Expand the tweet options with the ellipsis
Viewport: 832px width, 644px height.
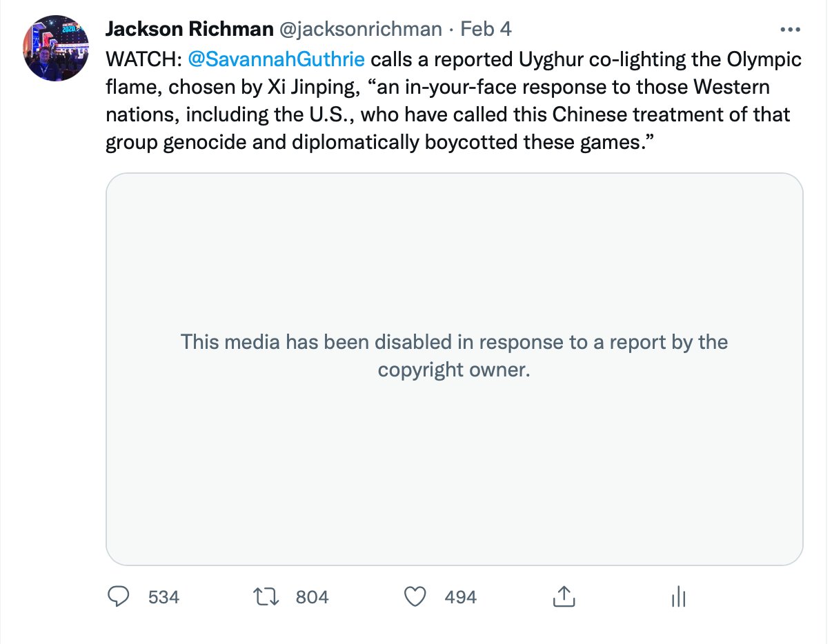[791, 29]
